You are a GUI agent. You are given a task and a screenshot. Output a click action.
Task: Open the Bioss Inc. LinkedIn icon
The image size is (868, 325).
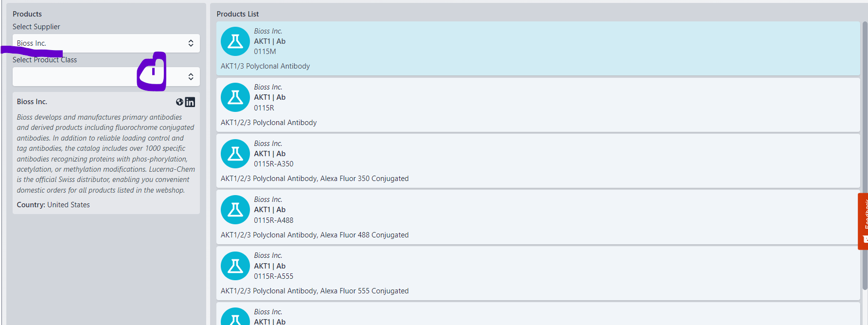click(x=190, y=102)
